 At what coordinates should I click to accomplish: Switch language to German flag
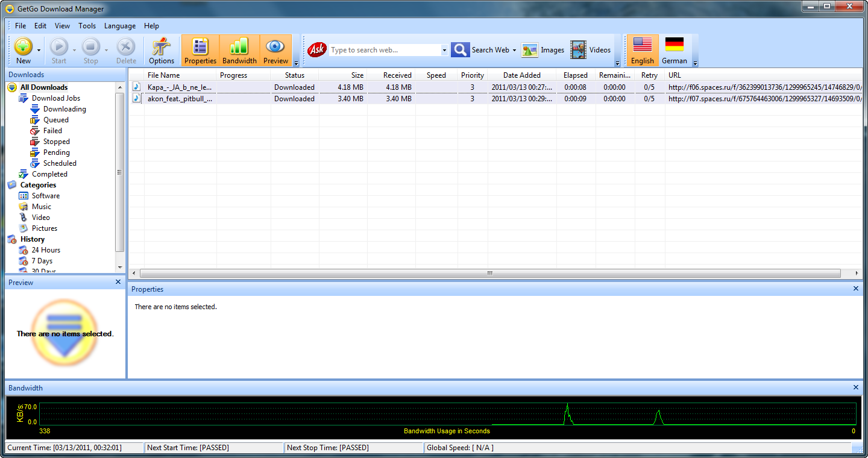point(674,51)
